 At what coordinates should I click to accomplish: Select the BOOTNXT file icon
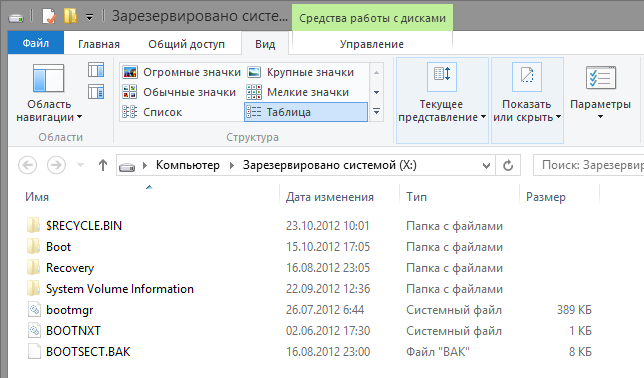(34, 330)
